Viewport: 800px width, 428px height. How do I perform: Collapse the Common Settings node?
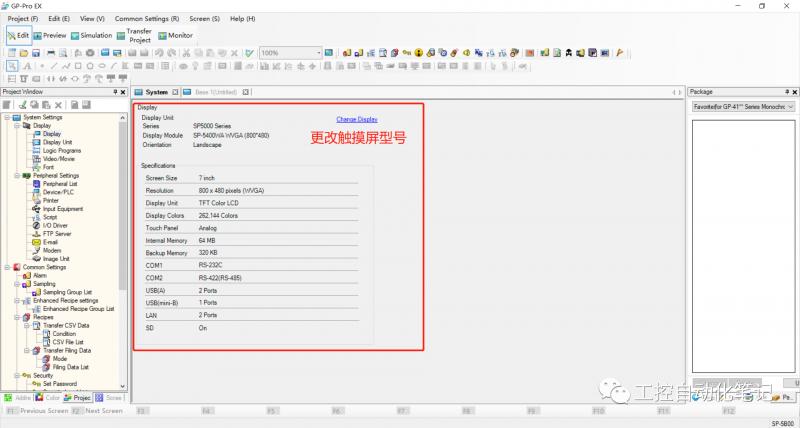point(7,267)
